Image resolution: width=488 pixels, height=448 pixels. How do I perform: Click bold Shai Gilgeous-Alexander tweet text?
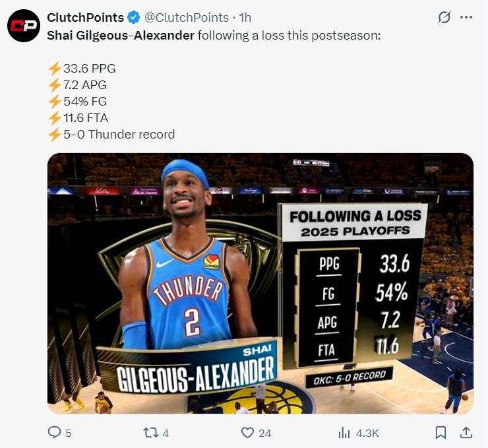coord(121,35)
